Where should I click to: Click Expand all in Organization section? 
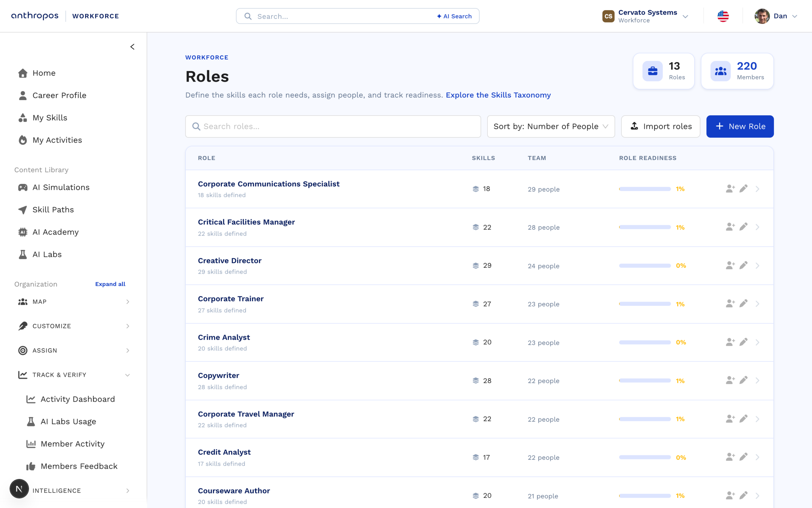coord(110,284)
